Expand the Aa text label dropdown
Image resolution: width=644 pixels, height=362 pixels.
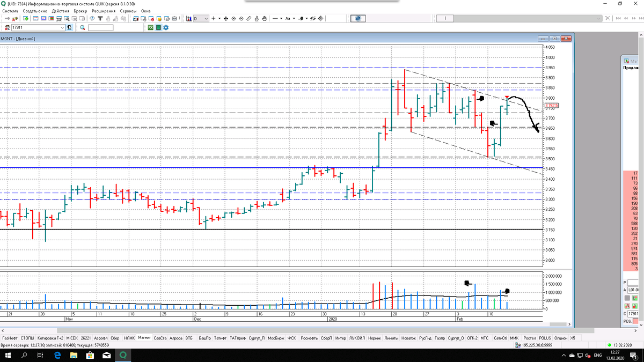click(x=294, y=18)
